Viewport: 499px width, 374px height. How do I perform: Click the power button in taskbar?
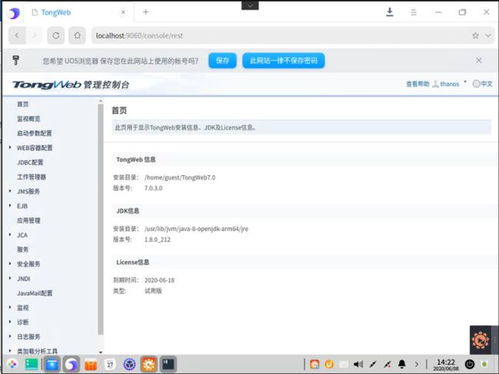click(470, 364)
